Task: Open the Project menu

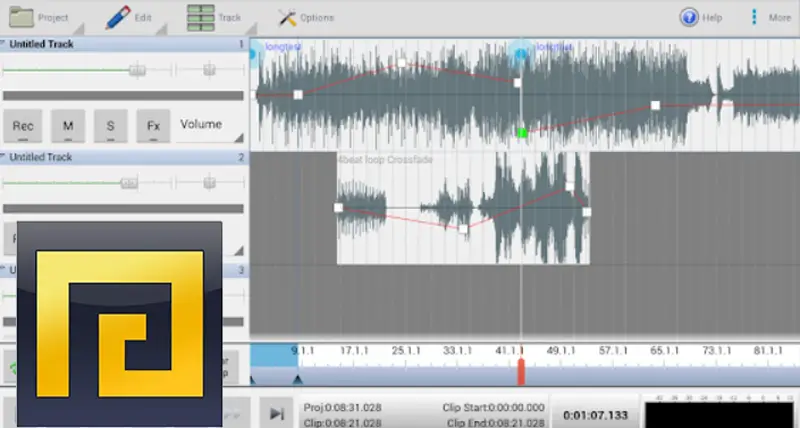Action: (x=40, y=17)
